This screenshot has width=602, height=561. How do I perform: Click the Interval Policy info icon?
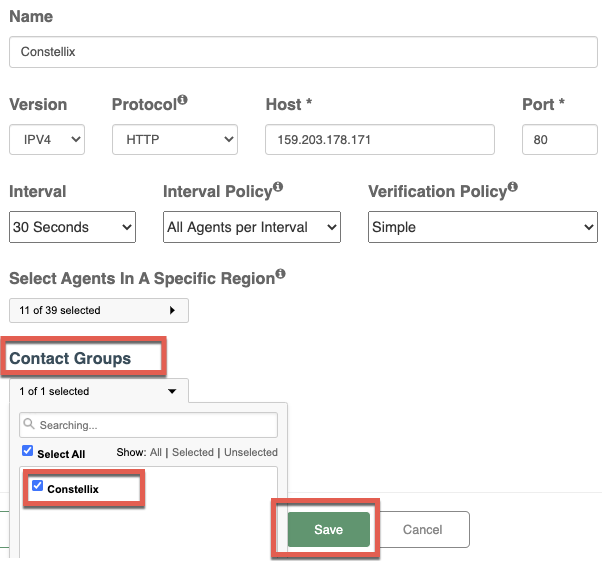(278, 187)
